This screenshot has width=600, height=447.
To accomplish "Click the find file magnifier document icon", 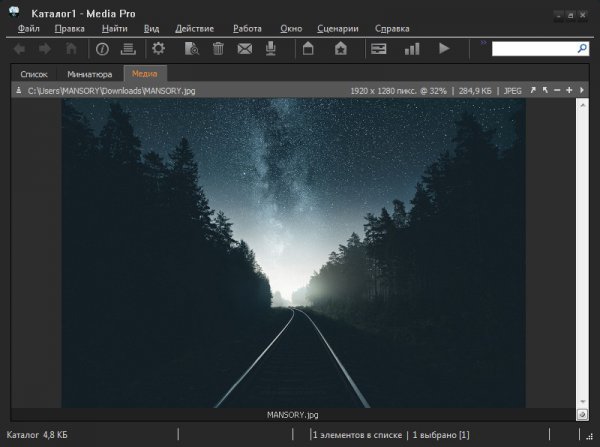I will pyautogui.click(x=190, y=48).
